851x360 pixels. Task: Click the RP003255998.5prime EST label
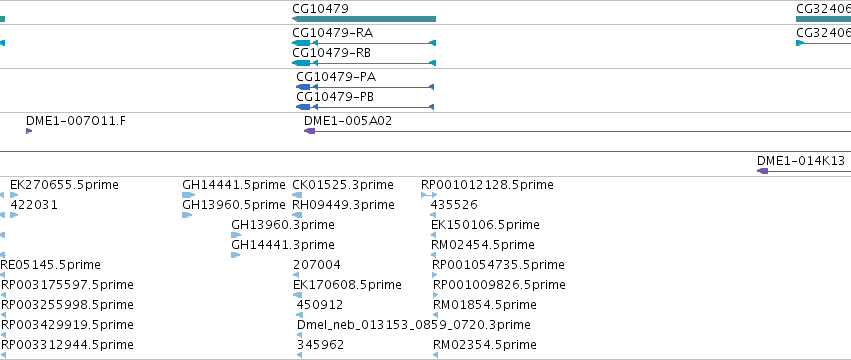pyautogui.click(x=67, y=305)
